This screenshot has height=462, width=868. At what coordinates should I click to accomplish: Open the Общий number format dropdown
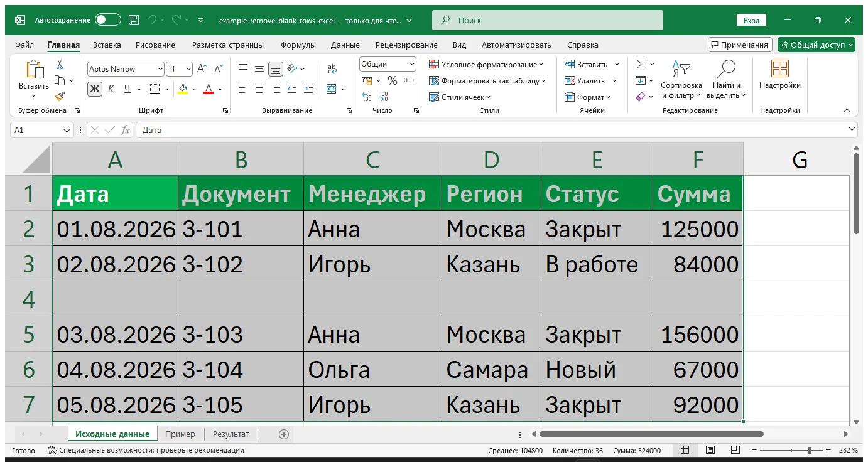pyautogui.click(x=412, y=64)
